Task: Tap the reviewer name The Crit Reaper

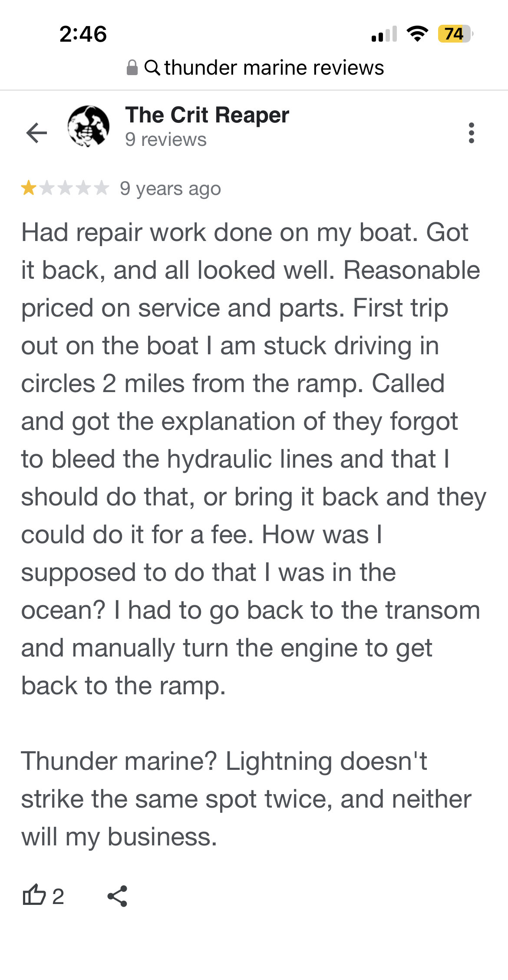Action: 207,115
